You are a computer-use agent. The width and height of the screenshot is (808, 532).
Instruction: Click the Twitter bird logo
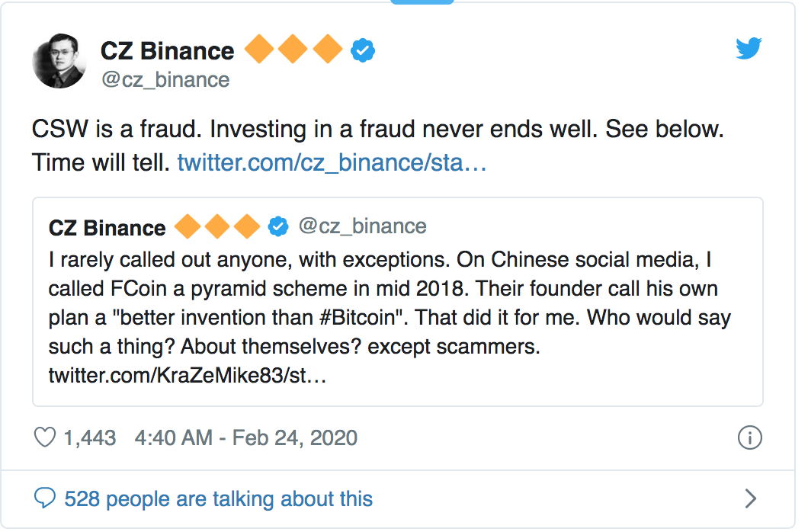(x=749, y=50)
